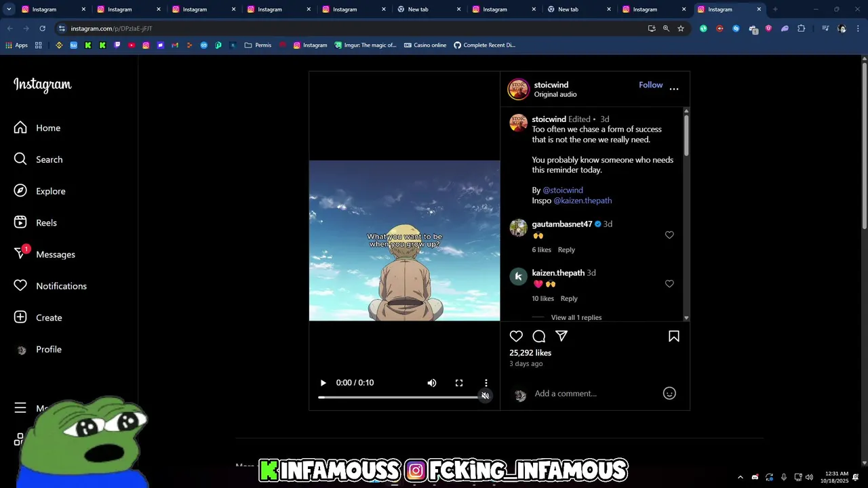Open the zoom magnifier in address bar
Viewport: 868px width, 488px height.
[x=666, y=28]
